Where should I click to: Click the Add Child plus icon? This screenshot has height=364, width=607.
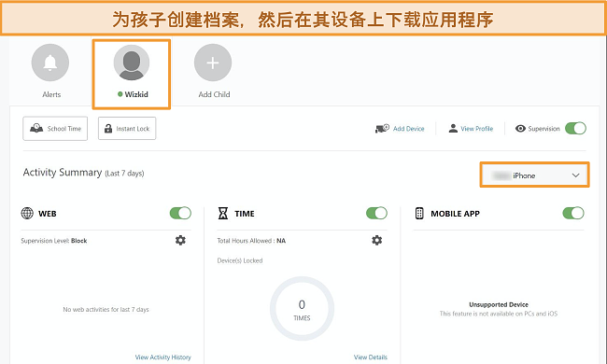(x=213, y=63)
